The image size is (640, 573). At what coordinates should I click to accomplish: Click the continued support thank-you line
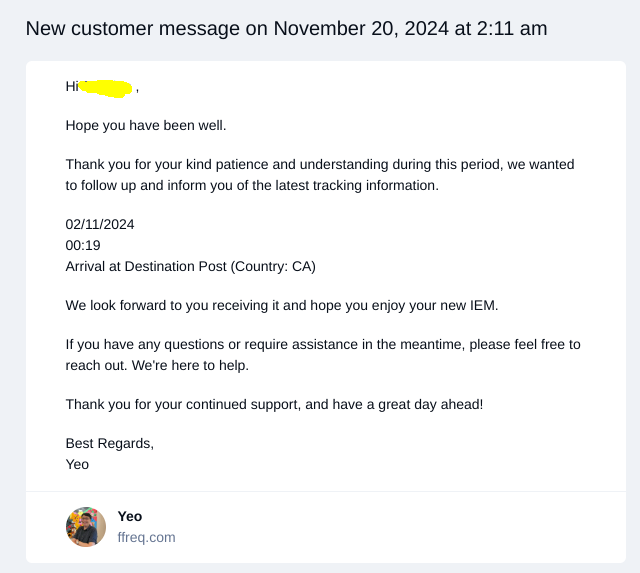[x=274, y=404]
